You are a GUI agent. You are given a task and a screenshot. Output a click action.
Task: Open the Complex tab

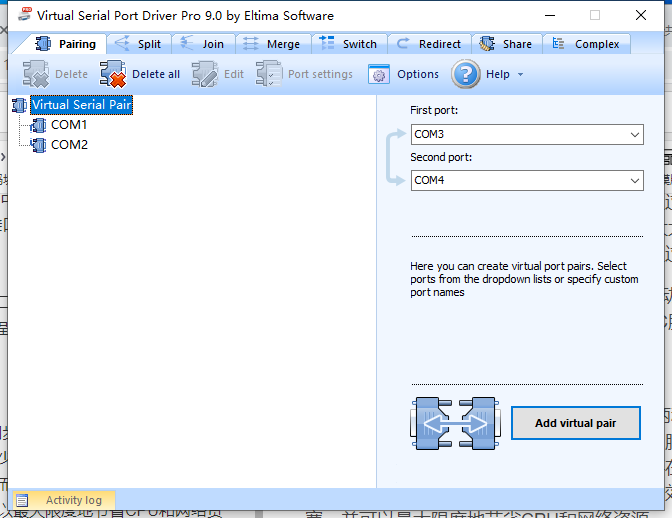(x=586, y=44)
